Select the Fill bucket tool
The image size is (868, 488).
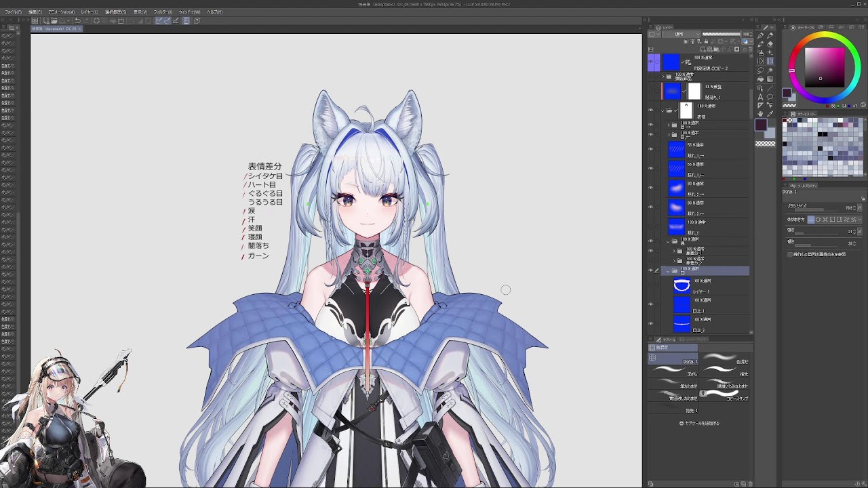(x=760, y=79)
